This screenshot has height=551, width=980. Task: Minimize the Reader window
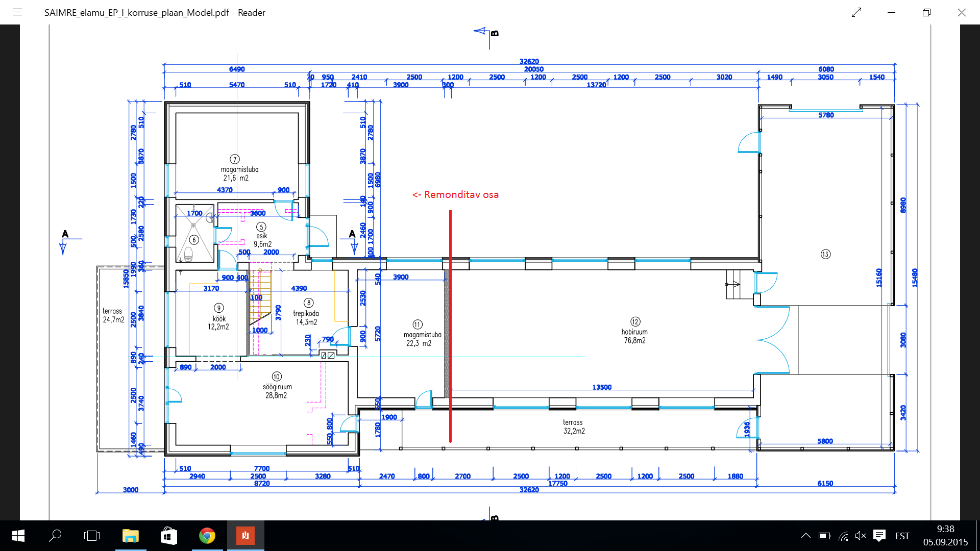(892, 12)
